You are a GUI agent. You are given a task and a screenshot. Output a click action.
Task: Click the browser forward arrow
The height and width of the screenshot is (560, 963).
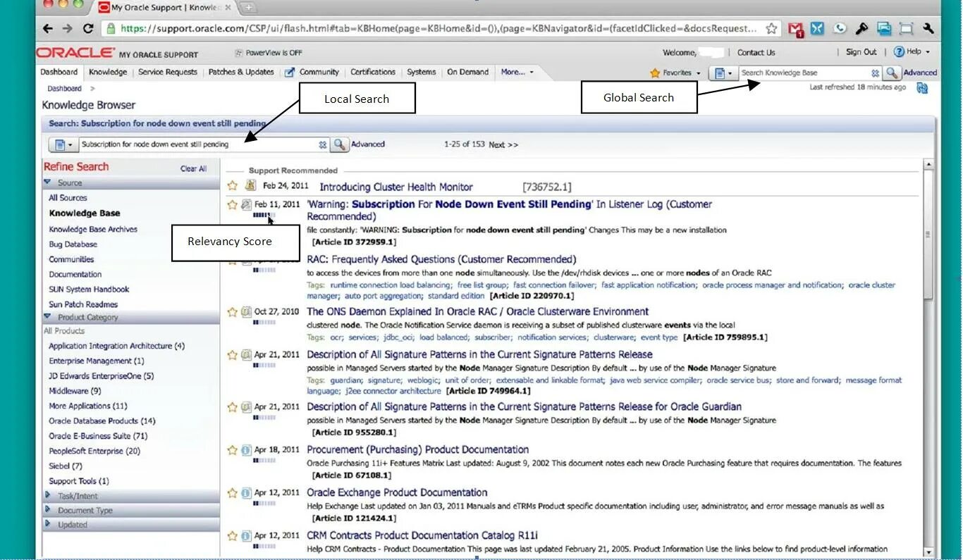tap(67, 29)
